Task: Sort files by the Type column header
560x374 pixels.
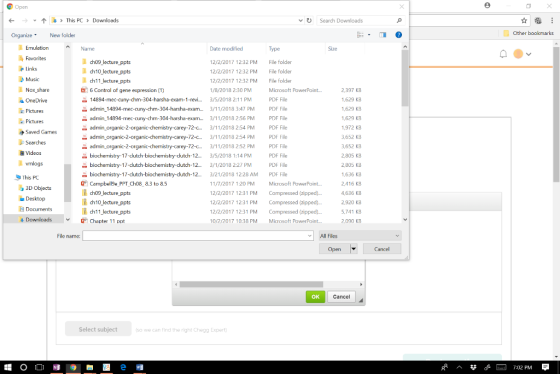Action: pyautogui.click(x=274, y=49)
